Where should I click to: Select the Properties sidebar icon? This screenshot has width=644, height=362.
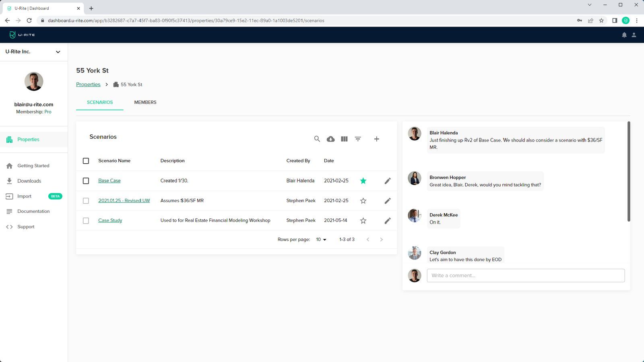[x=9, y=139]
